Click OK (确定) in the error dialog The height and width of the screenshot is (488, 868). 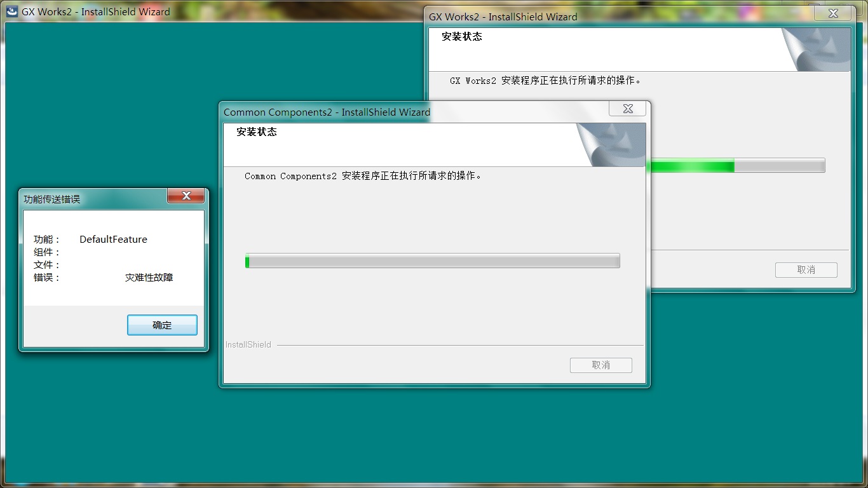click(x=162, y=325)
